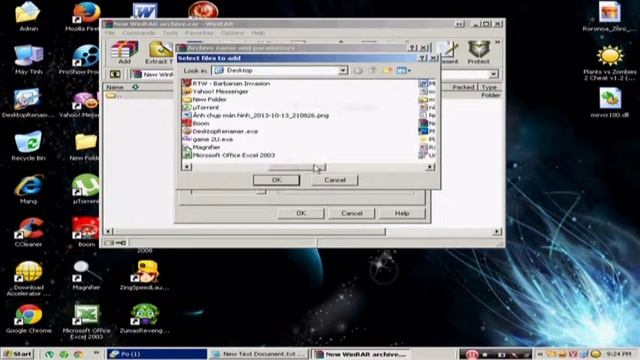Open the Máy Tính desktop icon
The image size is (640, 360).
click(28, 60)
